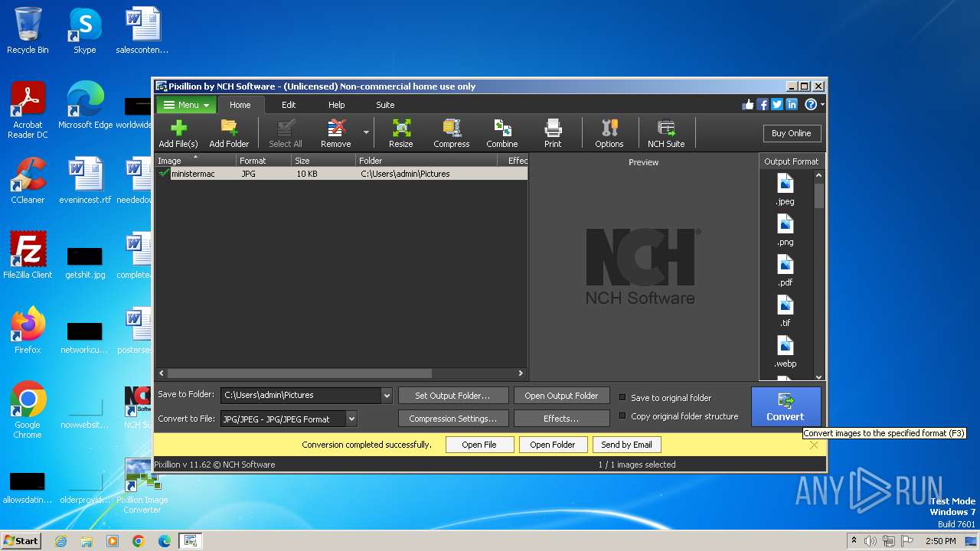
Task: Click the Facebook share icon
Action: click(x=763, y=105)
